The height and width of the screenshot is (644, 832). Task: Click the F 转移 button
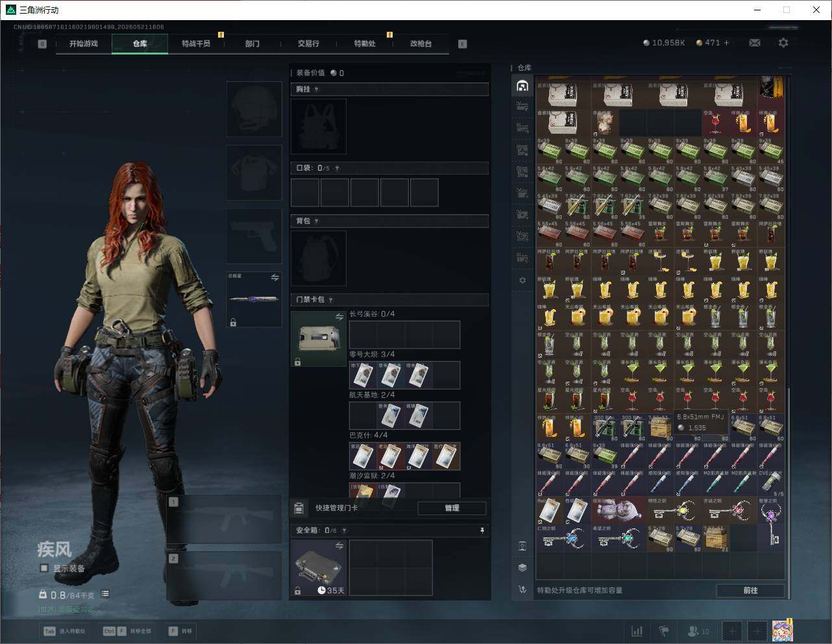pos(180,631)
